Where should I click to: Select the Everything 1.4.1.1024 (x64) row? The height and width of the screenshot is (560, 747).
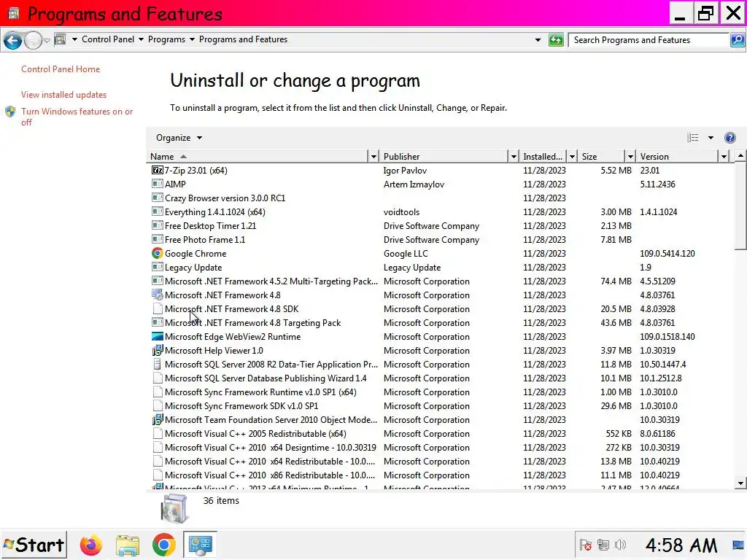click(x=441, y=211)
